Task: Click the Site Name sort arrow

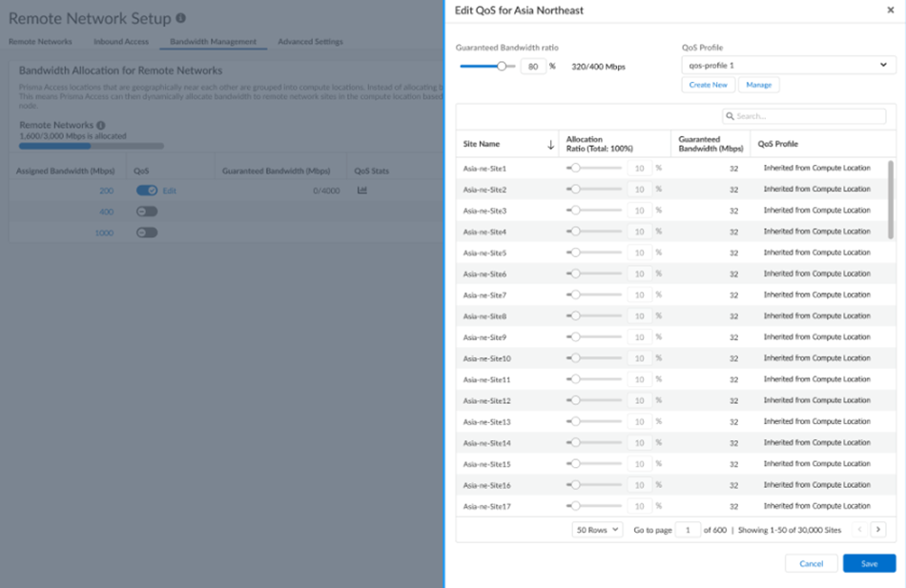Action: pos(550,145)
